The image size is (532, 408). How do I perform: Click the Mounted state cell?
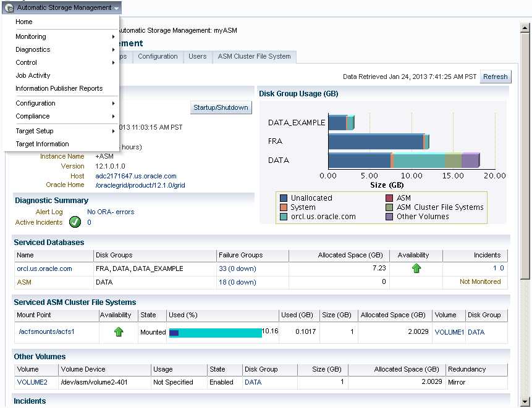pyautogui.click(x=153, y=332)
